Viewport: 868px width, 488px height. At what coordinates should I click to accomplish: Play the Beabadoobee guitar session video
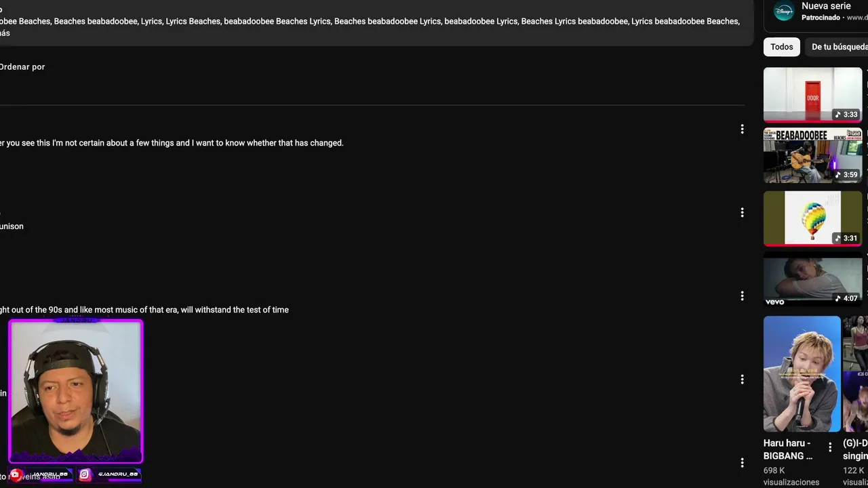[x=812, y=155]
